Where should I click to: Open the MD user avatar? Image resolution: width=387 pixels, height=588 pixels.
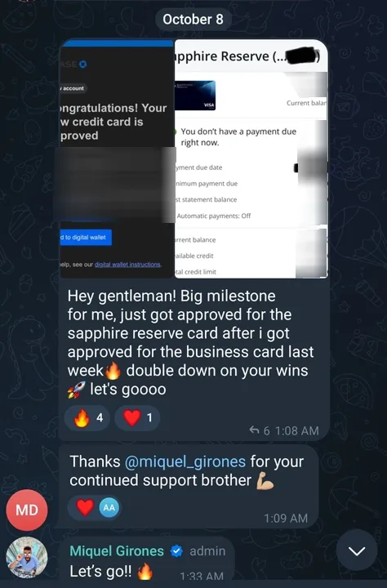27,510
